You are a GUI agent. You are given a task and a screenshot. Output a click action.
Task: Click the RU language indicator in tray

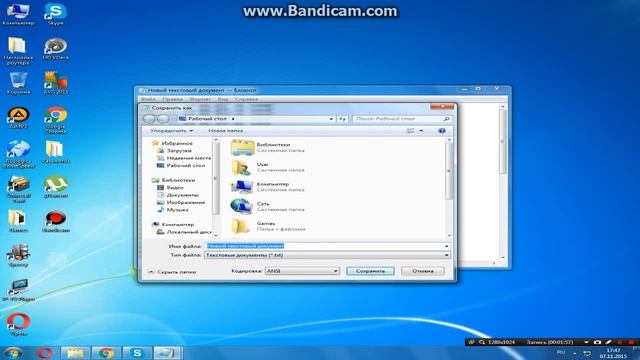tap(561, 352)
